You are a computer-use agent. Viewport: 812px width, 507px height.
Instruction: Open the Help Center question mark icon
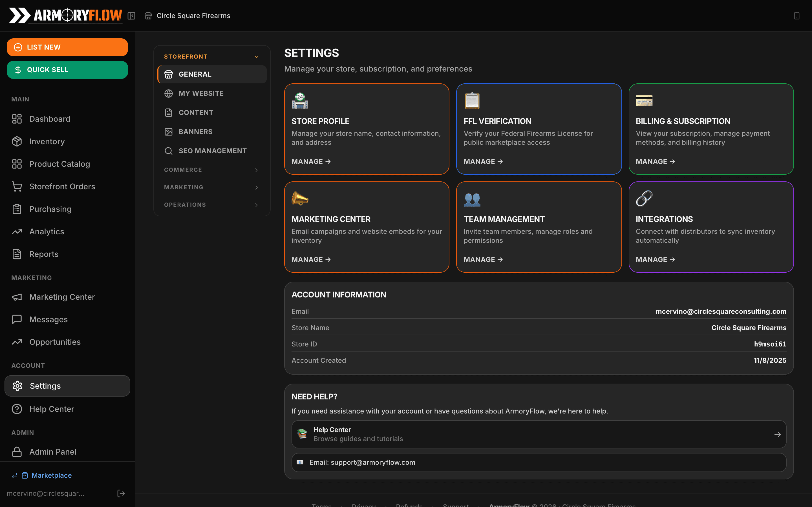click(x=17, y=409)
